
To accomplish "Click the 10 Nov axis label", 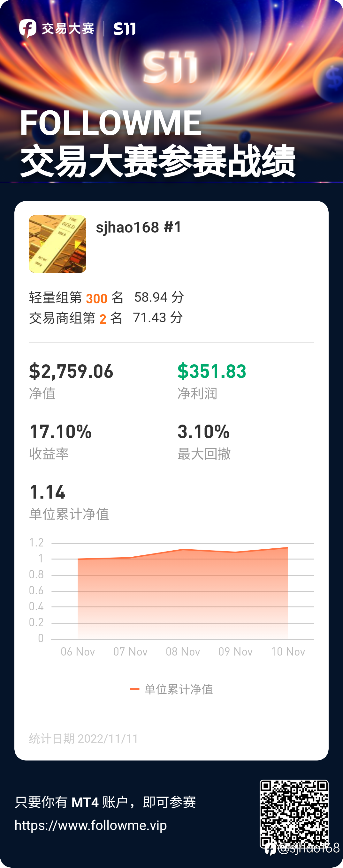I will 288,651.
